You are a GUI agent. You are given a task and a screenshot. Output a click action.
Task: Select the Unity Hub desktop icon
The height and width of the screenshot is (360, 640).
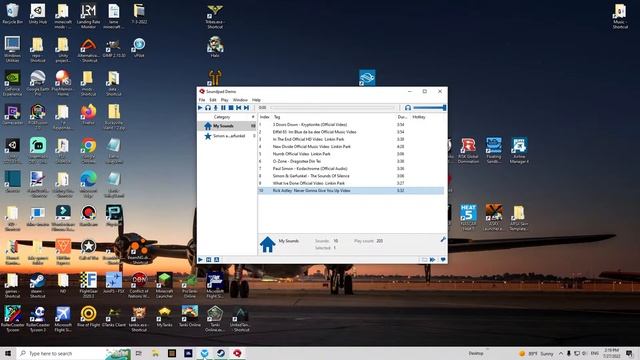(x=38, y=13)
